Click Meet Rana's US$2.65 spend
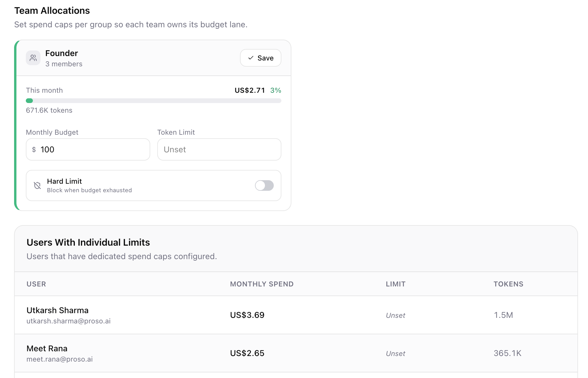Image resolution: width=588 pixels, height=378 pixels. (x=247, y=353)
